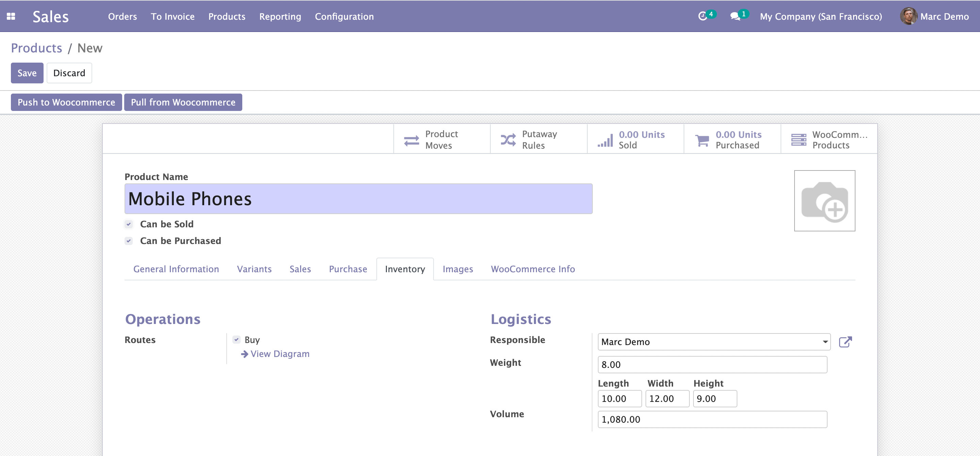Viewport: 980px width, 456px height.
Task: Open Units Sold bar chart icon
Action: pyautogui.click(x=605, y=140)
